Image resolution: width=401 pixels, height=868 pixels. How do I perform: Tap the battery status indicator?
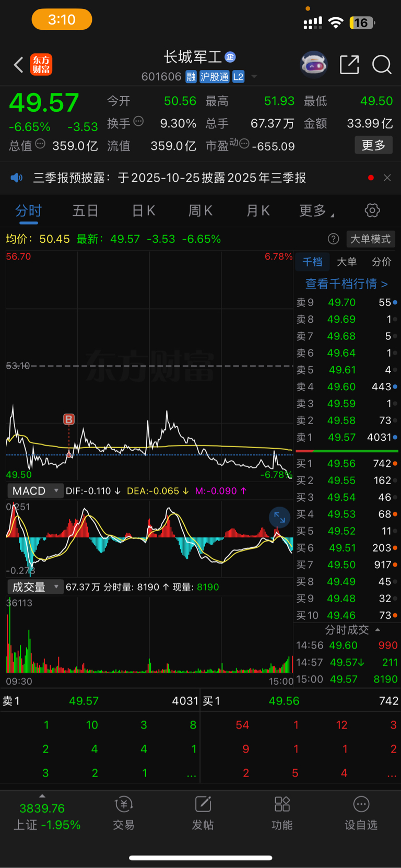click(x=362, y=22)
